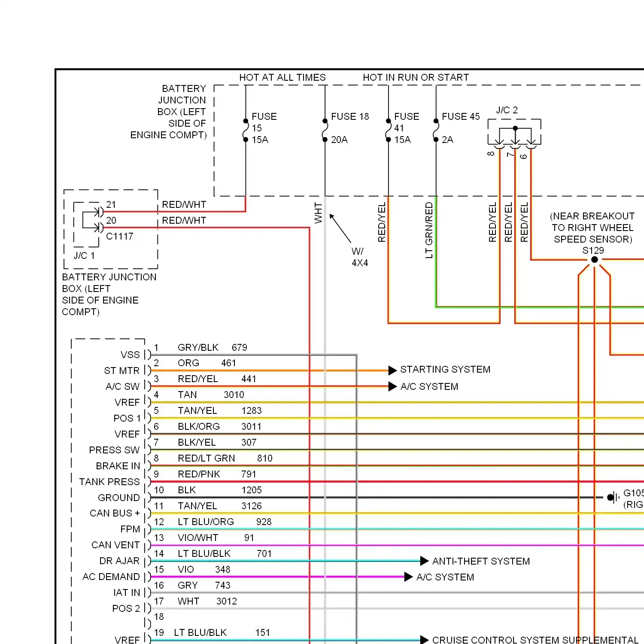The image size is (644, 644).
Task: Click the "BLK/ORG" wire color label
Action: pos(199,427)
